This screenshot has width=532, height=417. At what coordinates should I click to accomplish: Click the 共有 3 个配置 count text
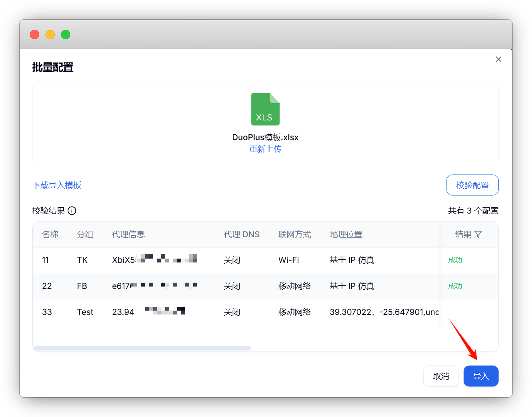coord(473,211)
